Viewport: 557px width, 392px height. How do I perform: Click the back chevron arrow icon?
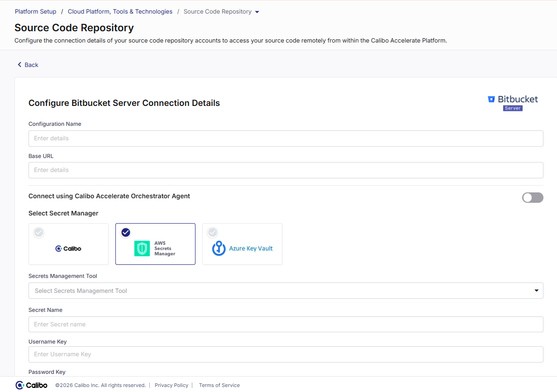19,65
